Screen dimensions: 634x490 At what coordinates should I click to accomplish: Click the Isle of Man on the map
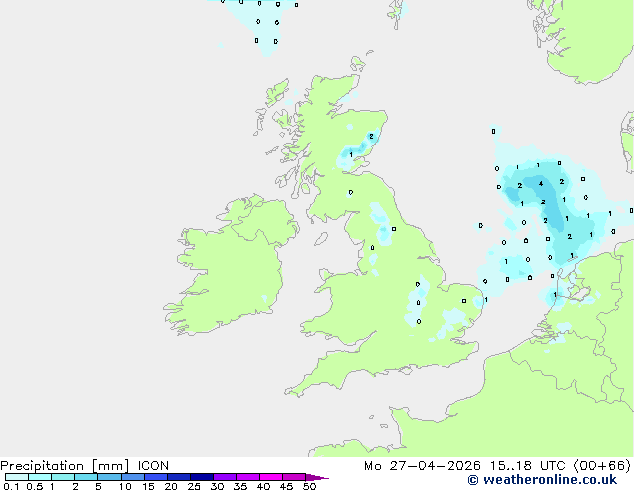pos(321,239)
